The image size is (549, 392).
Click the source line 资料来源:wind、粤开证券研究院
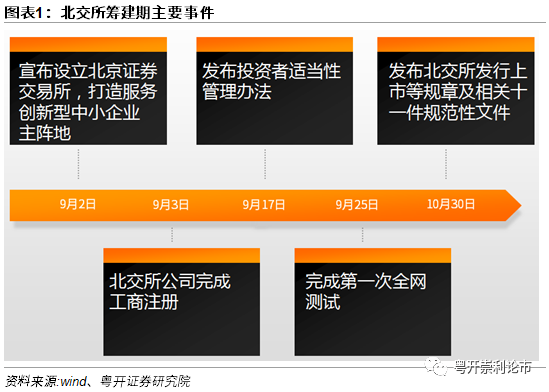click(x=98, y=382)
